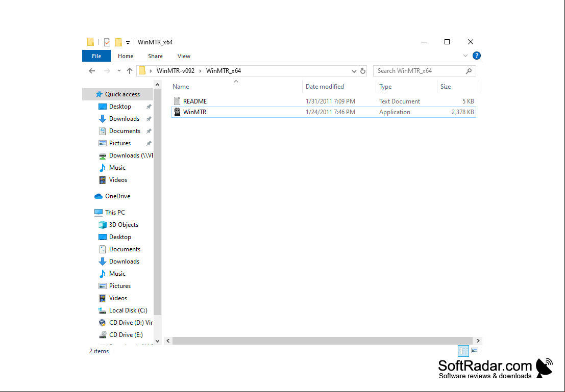
Task: Click the WinMTR file name
Action: 195,112
